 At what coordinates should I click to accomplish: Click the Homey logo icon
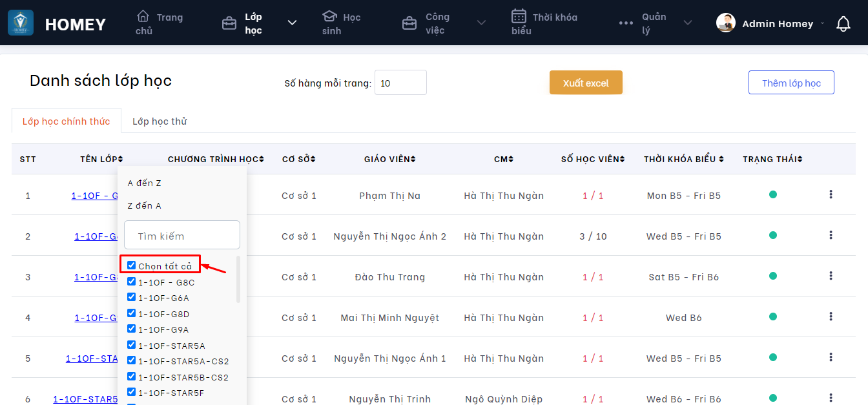[21, 23]
